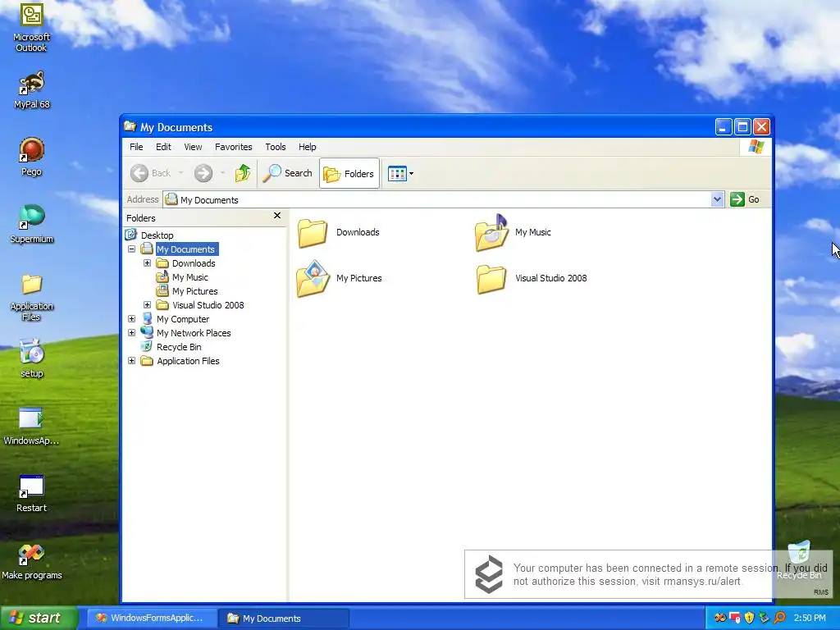The height and width of the screenshot is (630, 840).
Task: Select My Documents in folder tree
Action: click(x=186, y=249)
